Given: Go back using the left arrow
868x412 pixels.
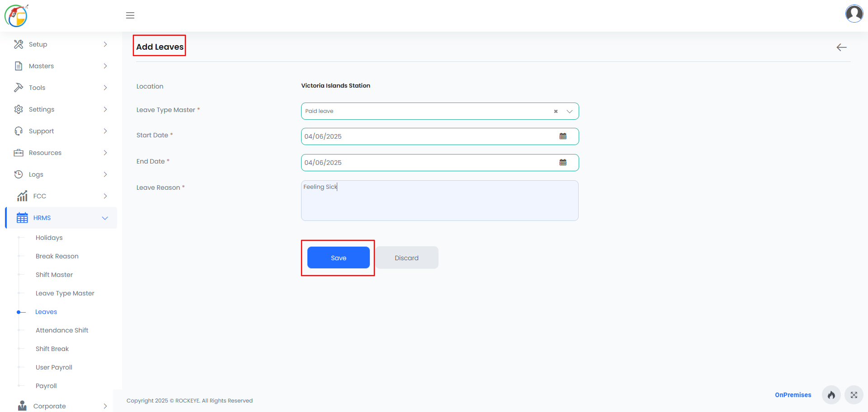Looking at the screenshot, I should point(841,47).
